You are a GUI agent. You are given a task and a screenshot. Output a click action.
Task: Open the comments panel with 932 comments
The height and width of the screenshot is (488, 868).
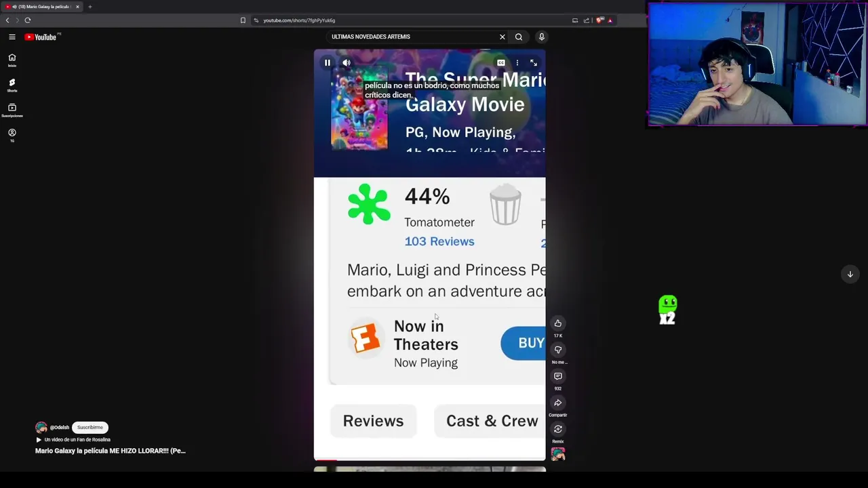(x=558, y=376)
